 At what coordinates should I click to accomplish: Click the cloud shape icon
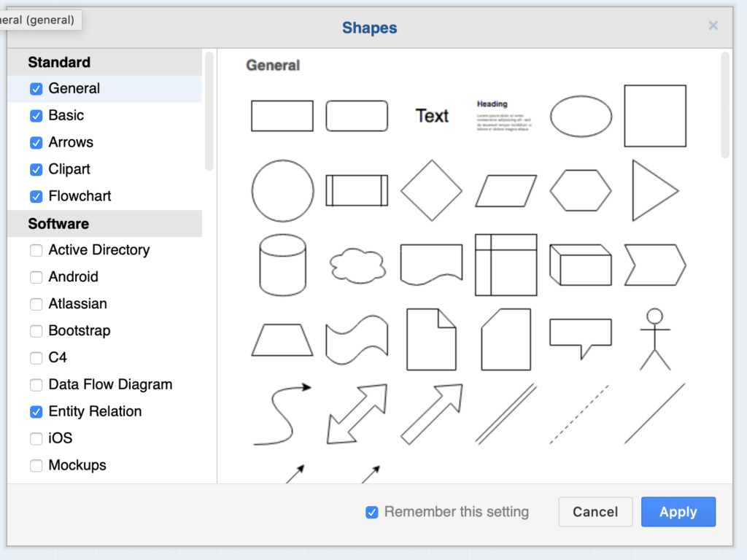[357, 265]
